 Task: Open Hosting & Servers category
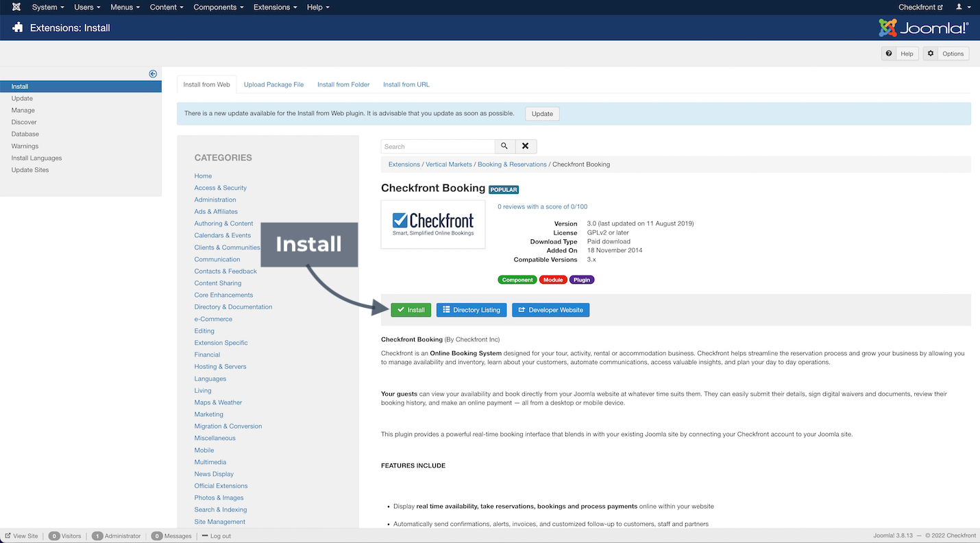coord(220,366)
